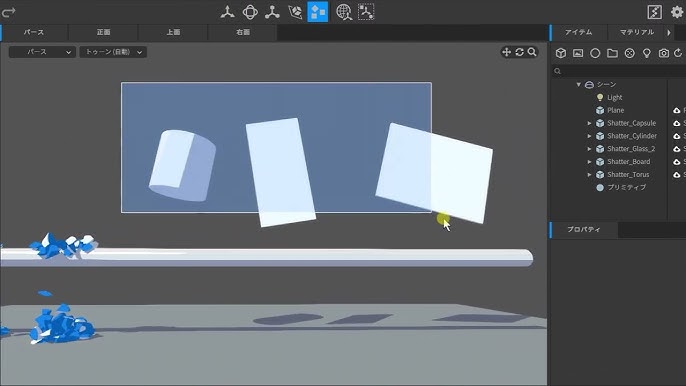Add a primitive with circle icon
686x386 pixels.
[595, 53]
